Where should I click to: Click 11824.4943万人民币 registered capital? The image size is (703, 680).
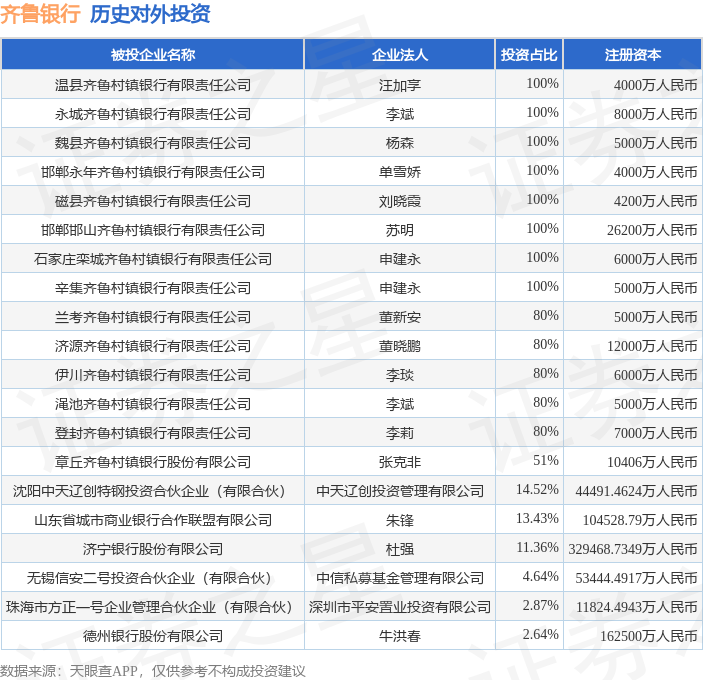tap(636, 606)
